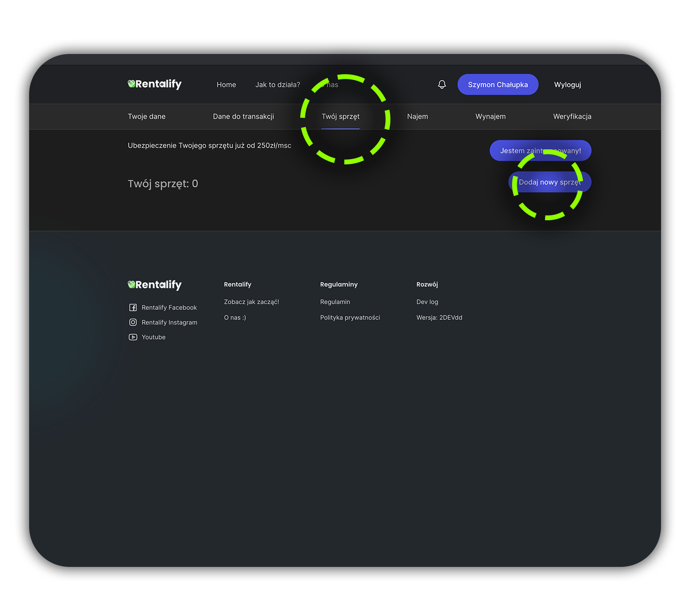The height and width of the screenshot is (596, 700).
Task: Click the Facebook icon in the footer
Action: [133, 308]
